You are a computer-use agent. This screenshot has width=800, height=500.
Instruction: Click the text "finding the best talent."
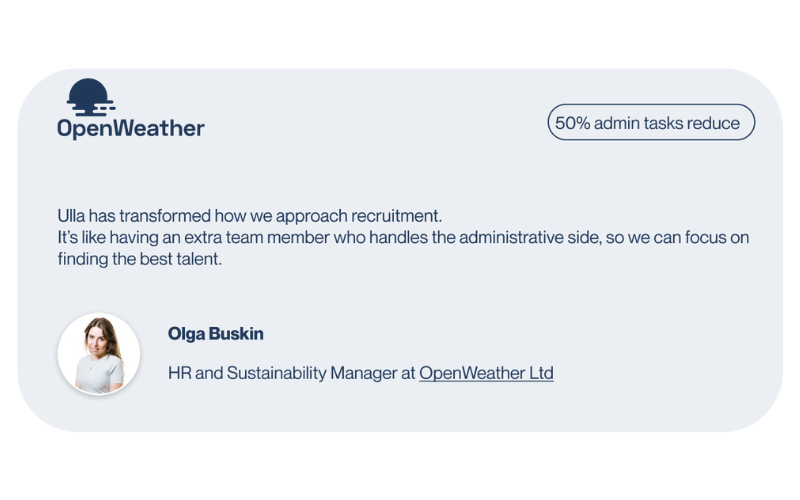(139, 259)
